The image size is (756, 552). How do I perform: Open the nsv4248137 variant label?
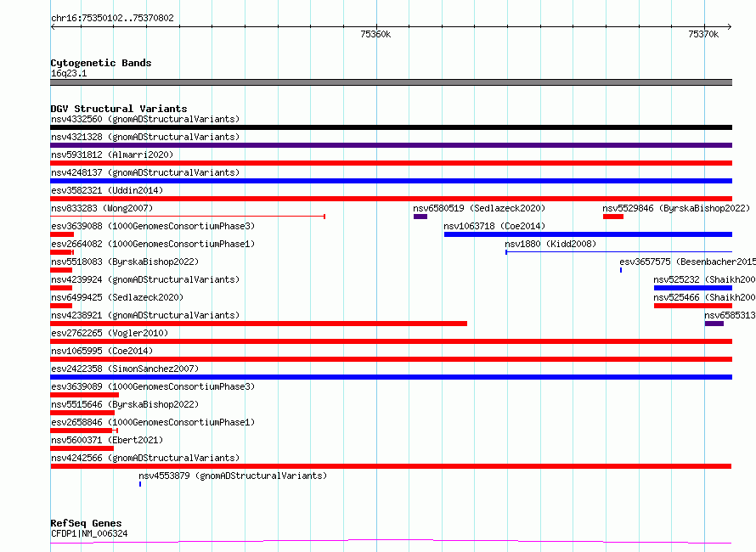(145, 172)
